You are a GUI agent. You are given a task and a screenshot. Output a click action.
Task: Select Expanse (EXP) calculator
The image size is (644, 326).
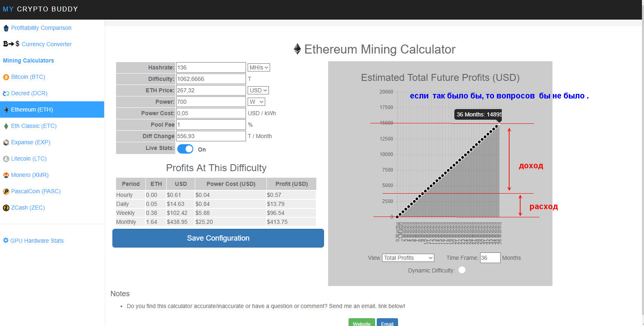[31, 142]
